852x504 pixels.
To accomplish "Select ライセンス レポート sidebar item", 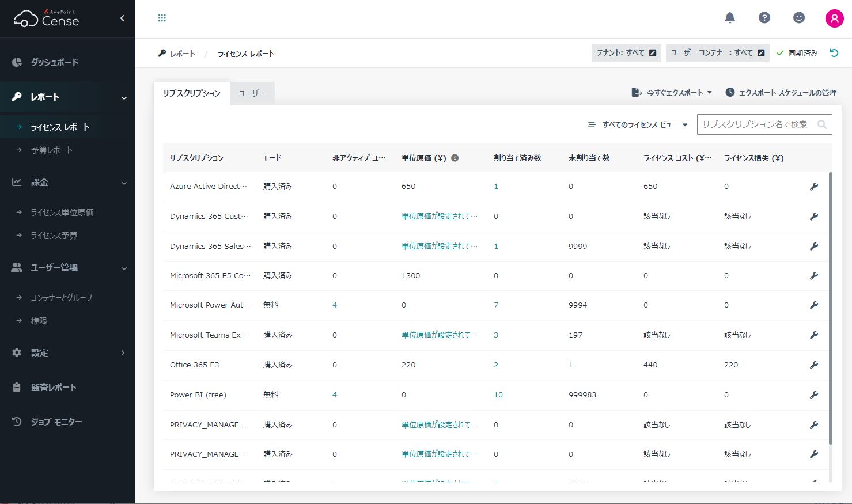I will click(x=60, y=127).
